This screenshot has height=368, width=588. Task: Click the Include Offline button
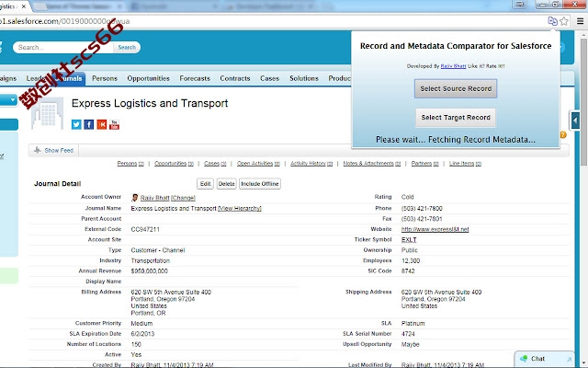[x=260, y=184]
